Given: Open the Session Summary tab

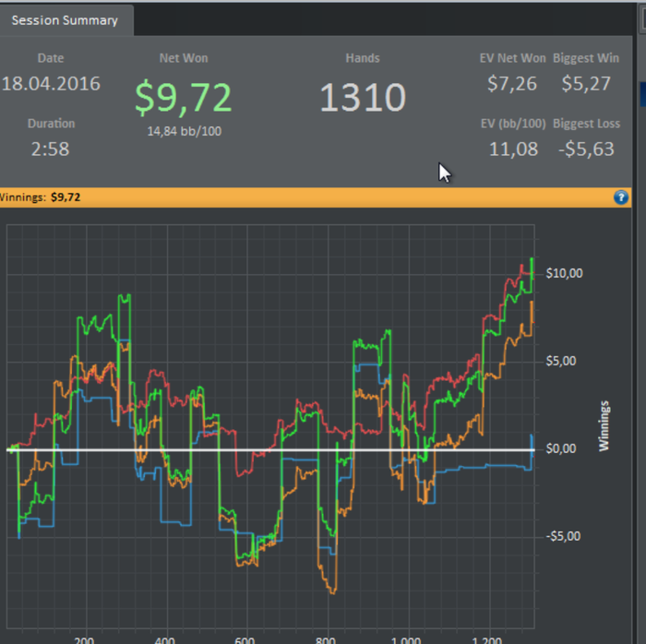Looking at the screenshot, I should 65,20.
